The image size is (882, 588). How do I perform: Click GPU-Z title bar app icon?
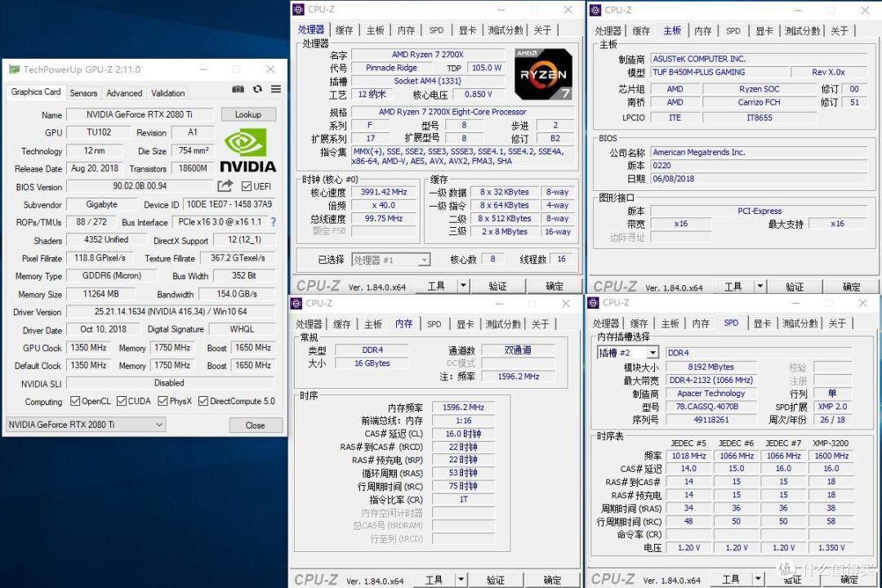point(14,69)
